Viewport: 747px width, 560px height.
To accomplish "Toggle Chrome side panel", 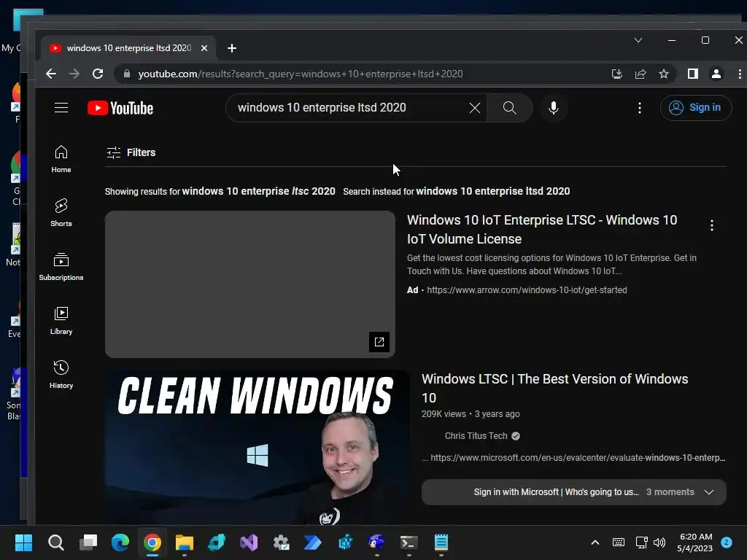I will [693, 74].
